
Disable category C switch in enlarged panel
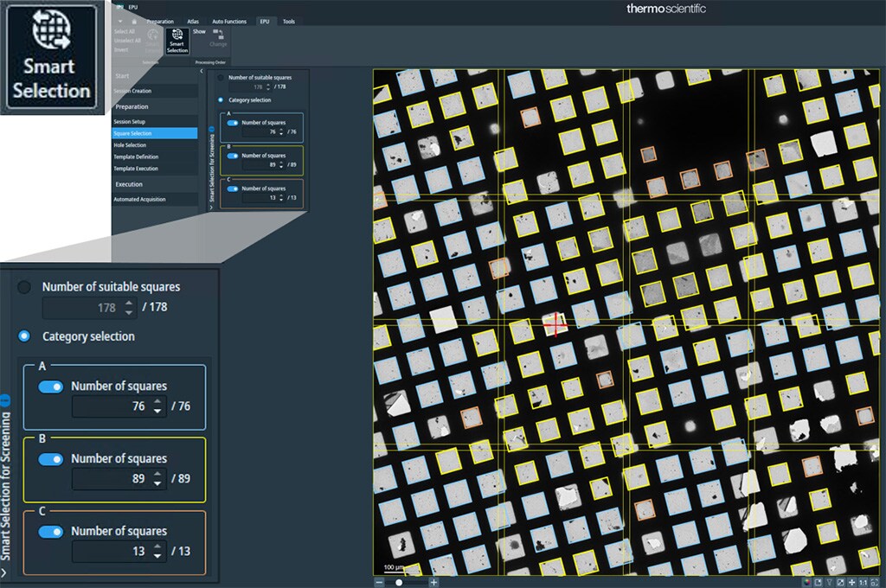point(51,532)
